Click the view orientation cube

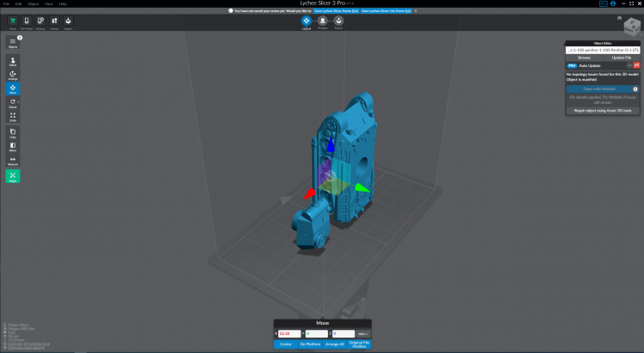(x=630, y=29)
